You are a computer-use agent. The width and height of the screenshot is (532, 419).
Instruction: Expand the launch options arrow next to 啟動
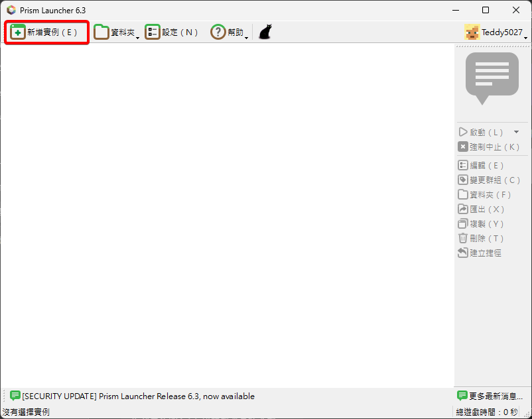tap(516, 132)
